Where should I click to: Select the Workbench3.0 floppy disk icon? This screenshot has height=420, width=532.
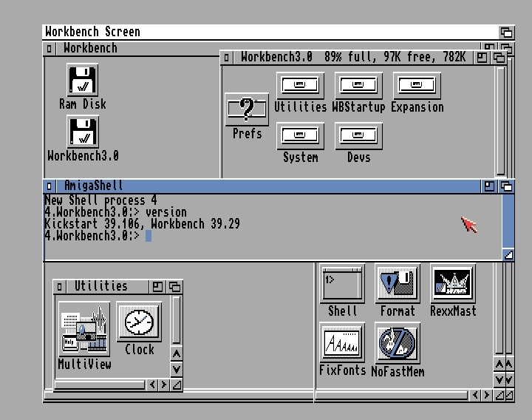click(x=83, y=132)
